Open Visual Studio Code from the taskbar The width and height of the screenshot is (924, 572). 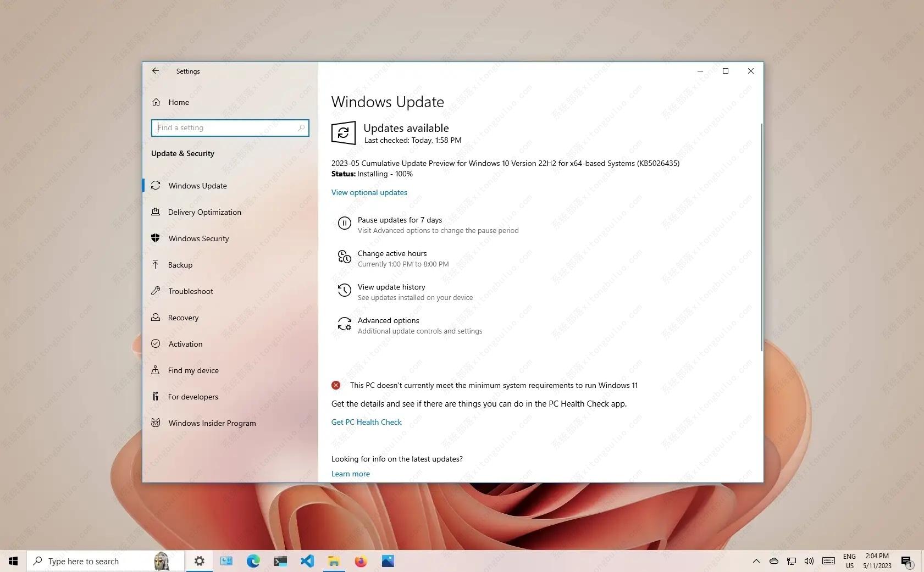click(307, 561)
